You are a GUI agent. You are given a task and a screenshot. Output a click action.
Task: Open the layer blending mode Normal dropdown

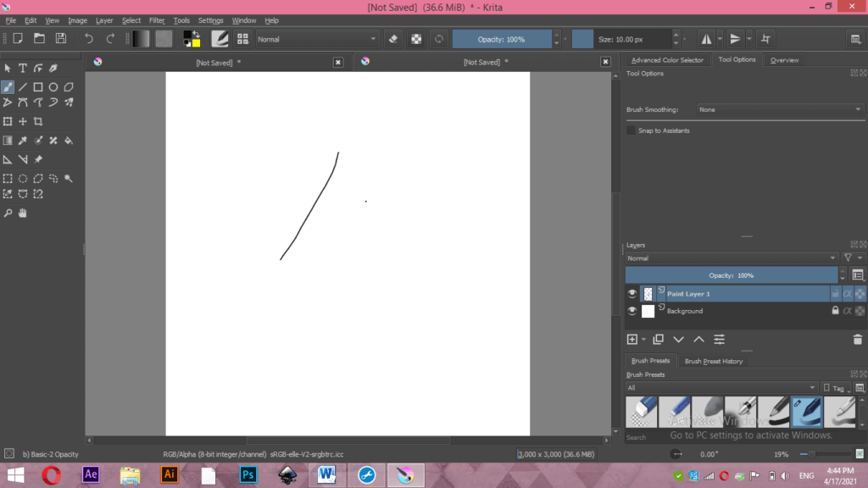pos(731,258)
